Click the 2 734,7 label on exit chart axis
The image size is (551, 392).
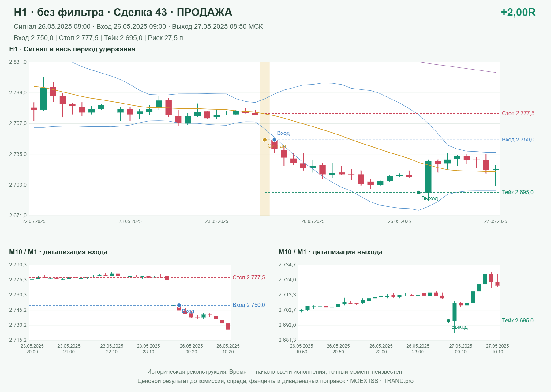(x=287, y=265)
